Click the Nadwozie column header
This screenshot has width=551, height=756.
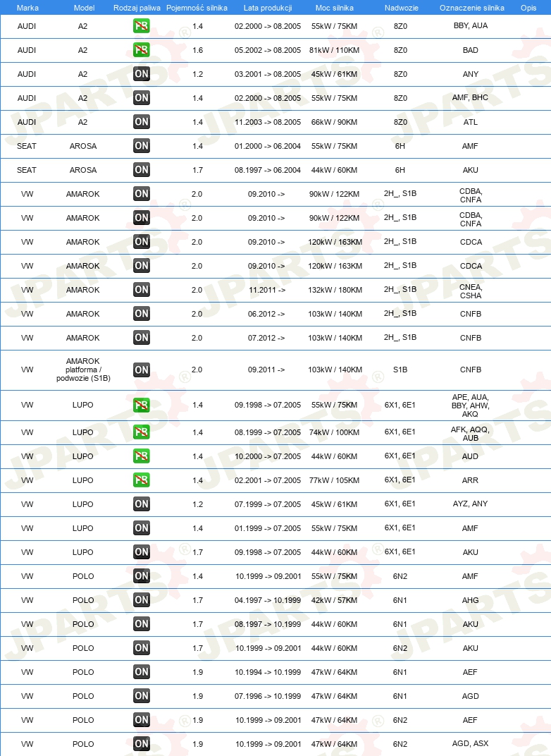401,8
